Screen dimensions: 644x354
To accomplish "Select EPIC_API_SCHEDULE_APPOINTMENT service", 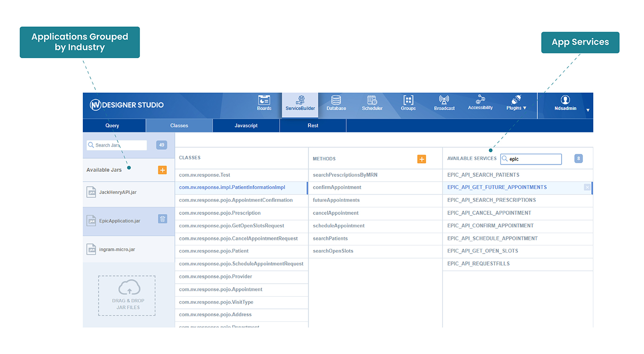I will (x=518, y=238).
